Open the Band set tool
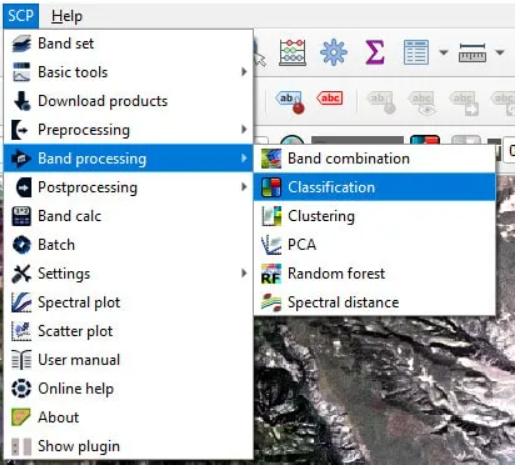Screen dimensions: 520x469 128,43
